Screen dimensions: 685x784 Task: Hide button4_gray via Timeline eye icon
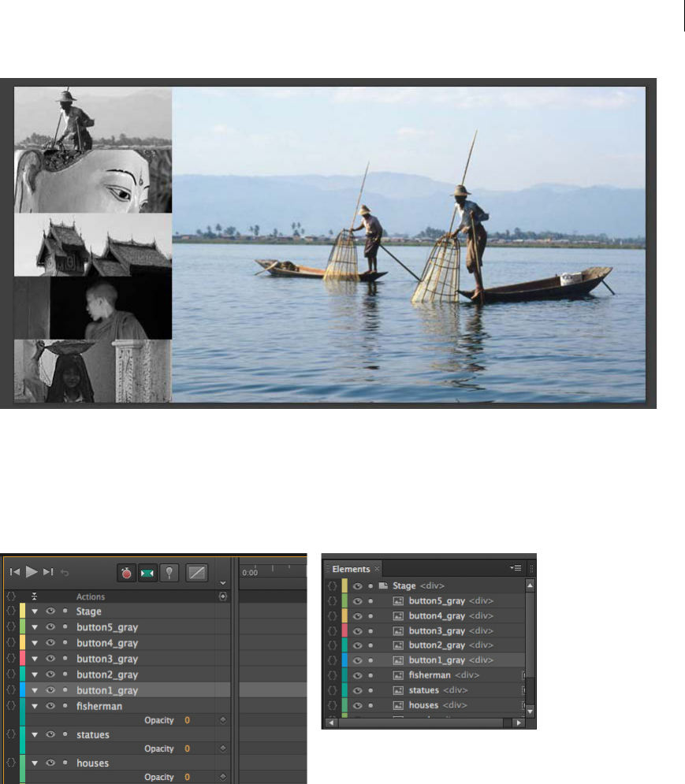tap(50, 642)
